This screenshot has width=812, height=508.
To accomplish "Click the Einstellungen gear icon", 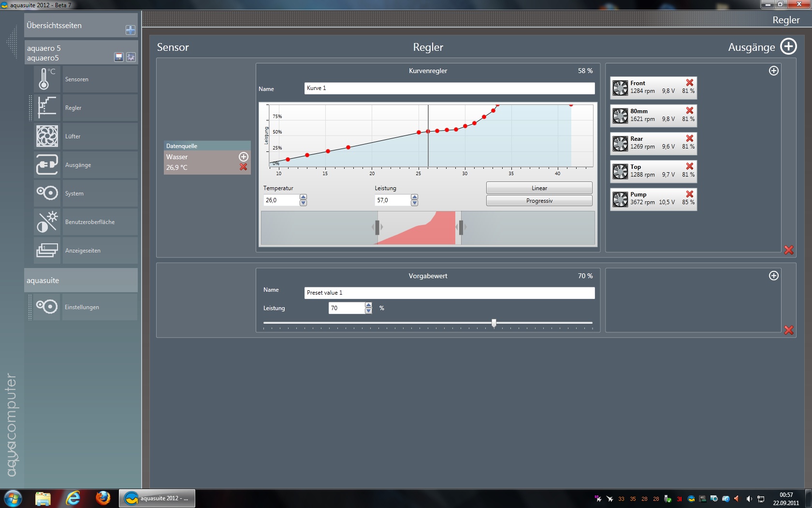I will pyautogui.click(x=47, y=307).
